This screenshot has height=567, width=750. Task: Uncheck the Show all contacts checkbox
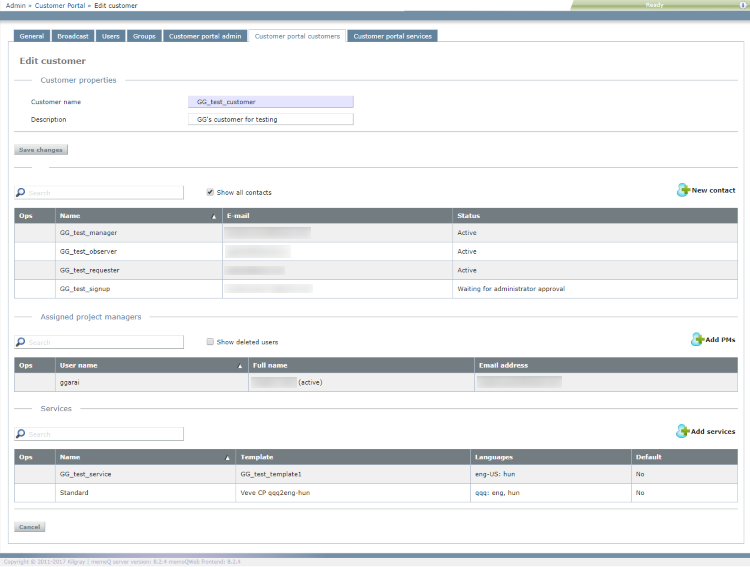210,192
